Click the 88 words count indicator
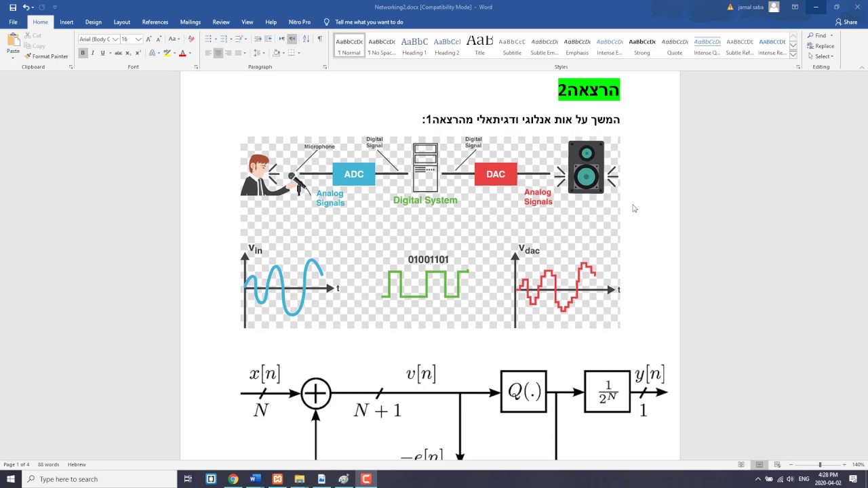The width and height of the screenshot is (868, 488). [48, 464]
